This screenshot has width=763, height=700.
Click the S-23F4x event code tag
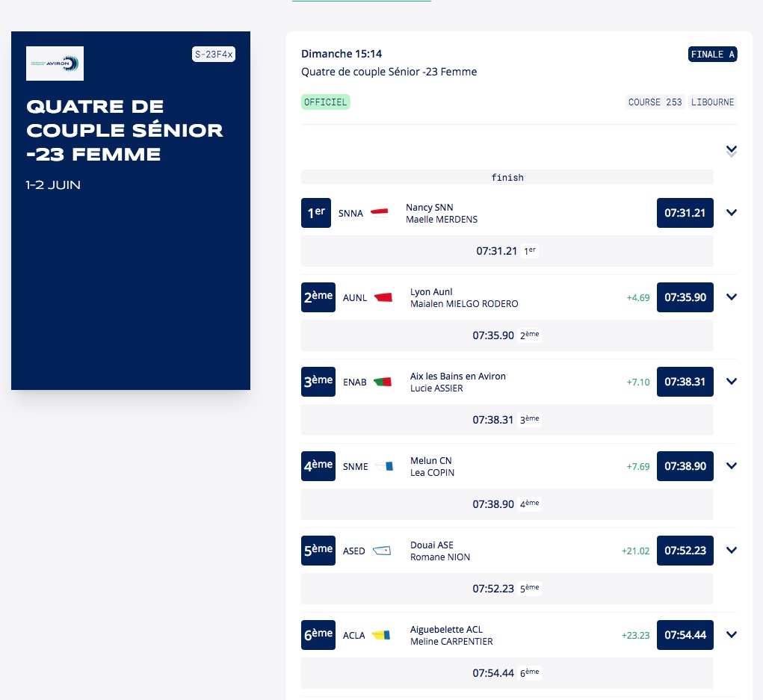[x=214, y=54]
